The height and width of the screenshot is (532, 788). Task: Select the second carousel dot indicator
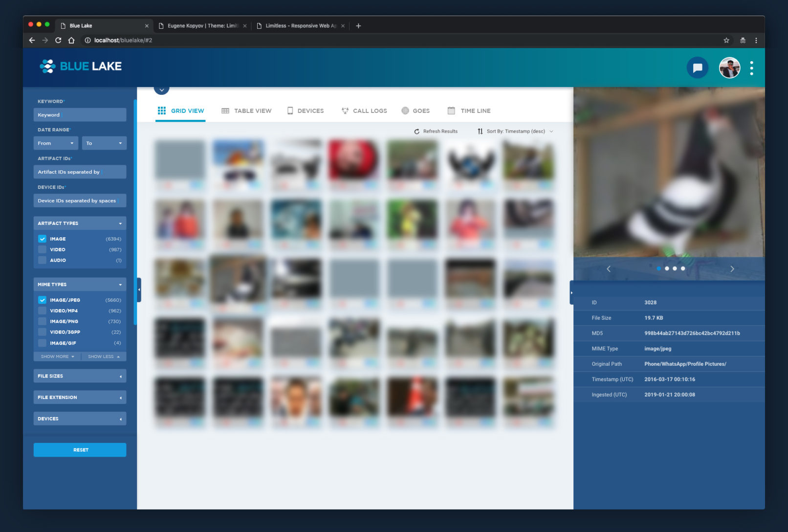tap(667, 268)
